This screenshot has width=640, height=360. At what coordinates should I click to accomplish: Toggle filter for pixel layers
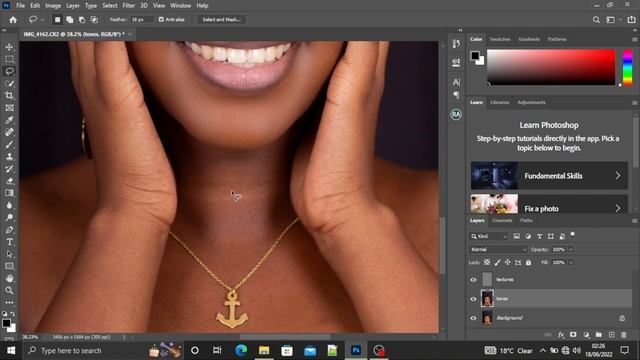point(516,236)
